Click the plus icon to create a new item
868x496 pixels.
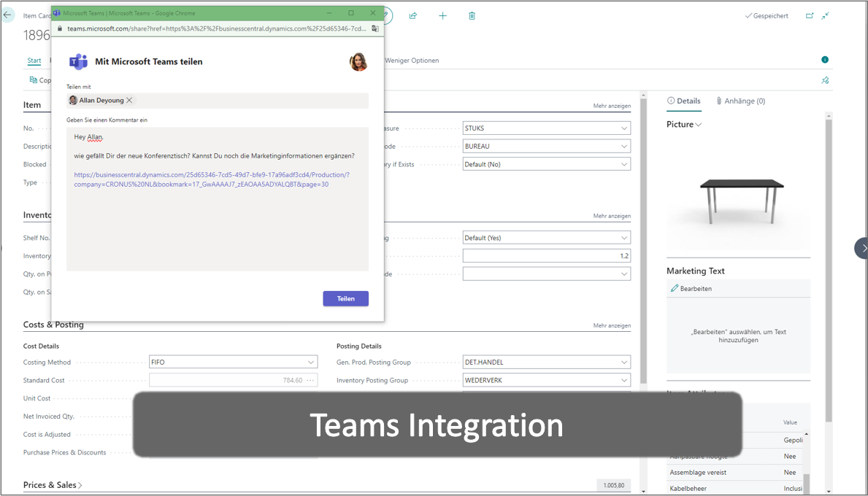coord(442,15)
